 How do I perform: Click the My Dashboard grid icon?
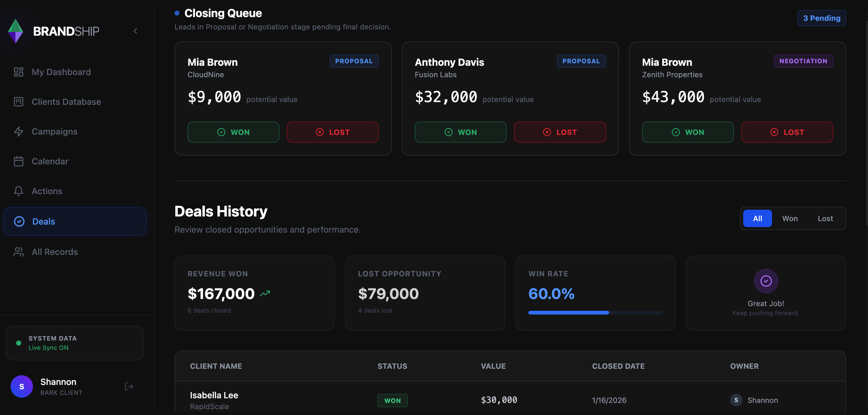(x=19, y=72)
